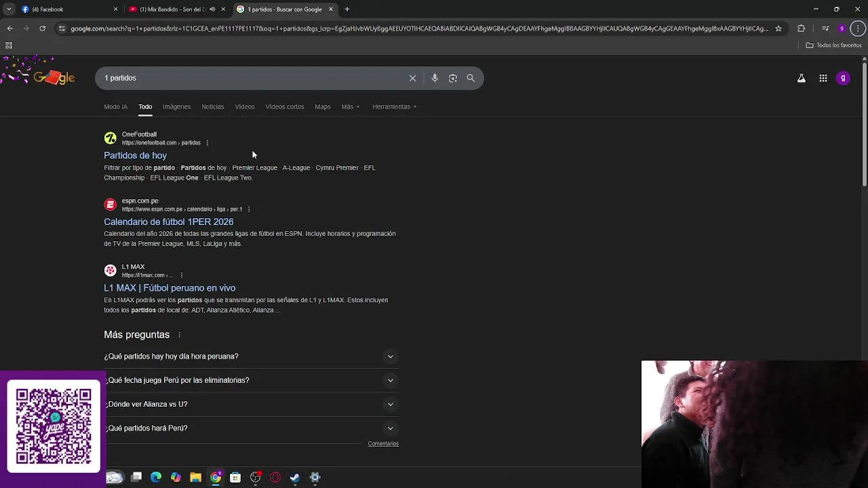Open the Chrome profile avatar in the toolbar
Viewport: 868px width, 488px height.
(x=842, y=28)
